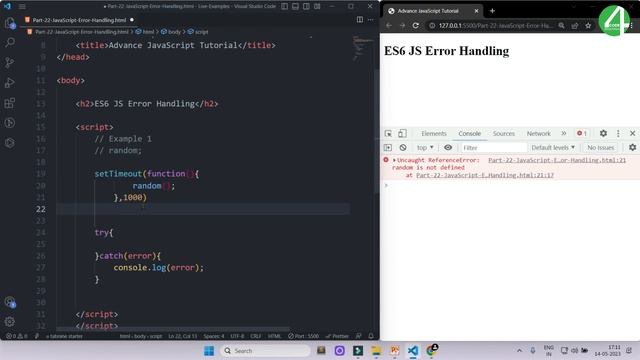Viewport: 640px width, 360px height.
Task: Clear the console
Action: click(x=403, y=147)
